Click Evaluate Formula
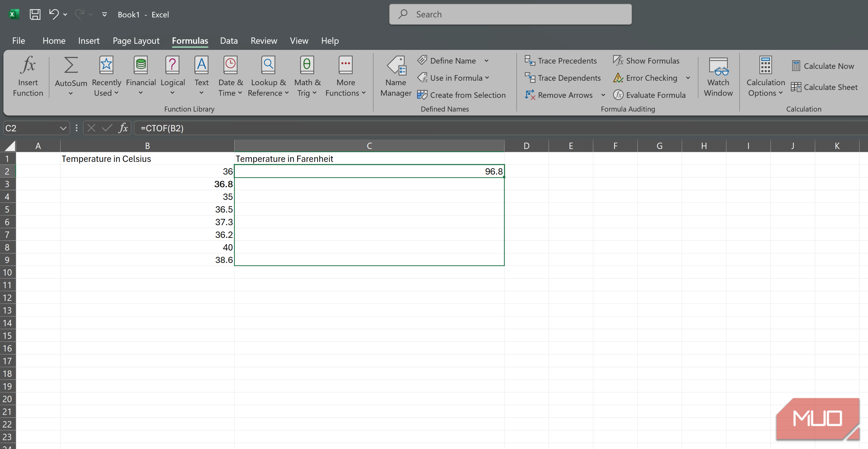The image size is (868, 449). click(649, 95)
